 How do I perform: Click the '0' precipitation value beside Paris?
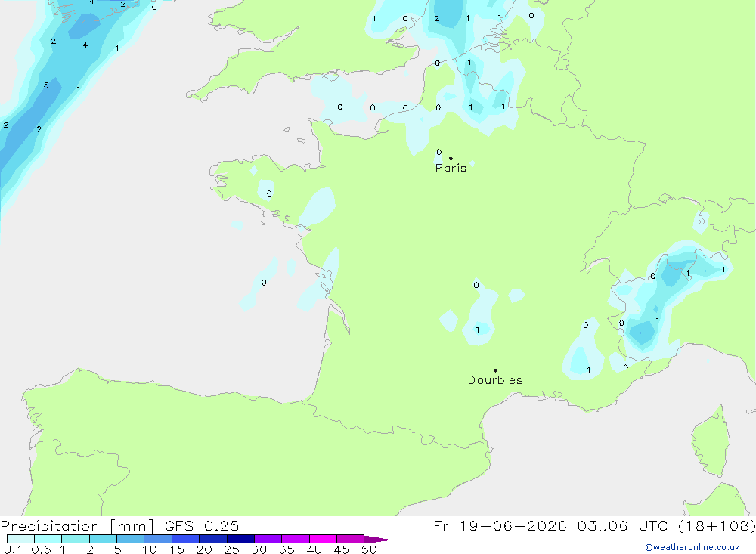pyautogui.click(x=438, y=152)
